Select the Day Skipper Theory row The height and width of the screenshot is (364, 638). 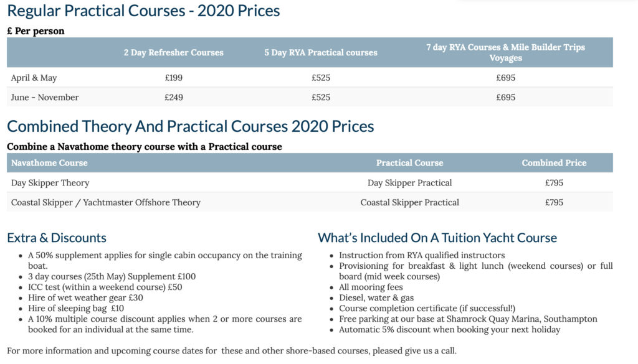click(310, 182)
